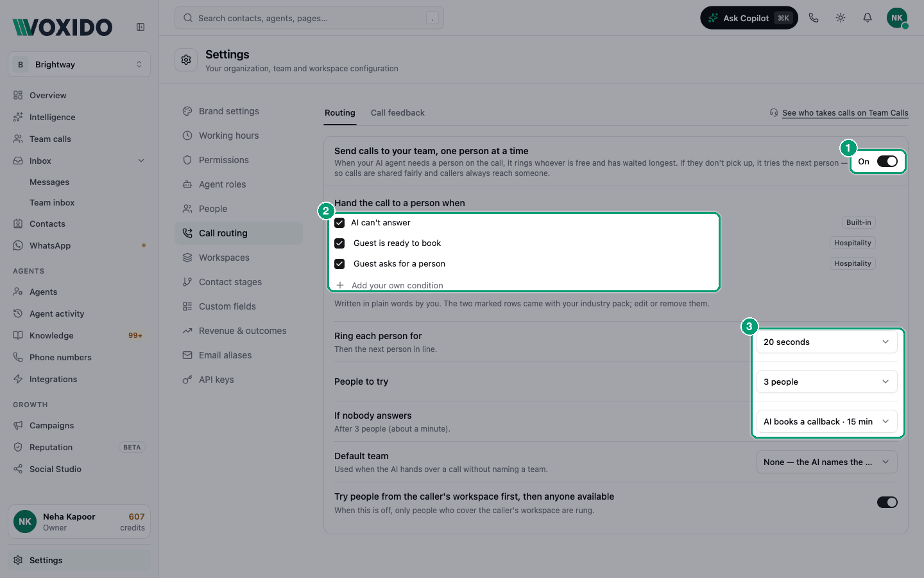Open AI books a callback dropdown
Image resolution: width=924 pixels, height=578 pixels.
[x=826, y=421]
